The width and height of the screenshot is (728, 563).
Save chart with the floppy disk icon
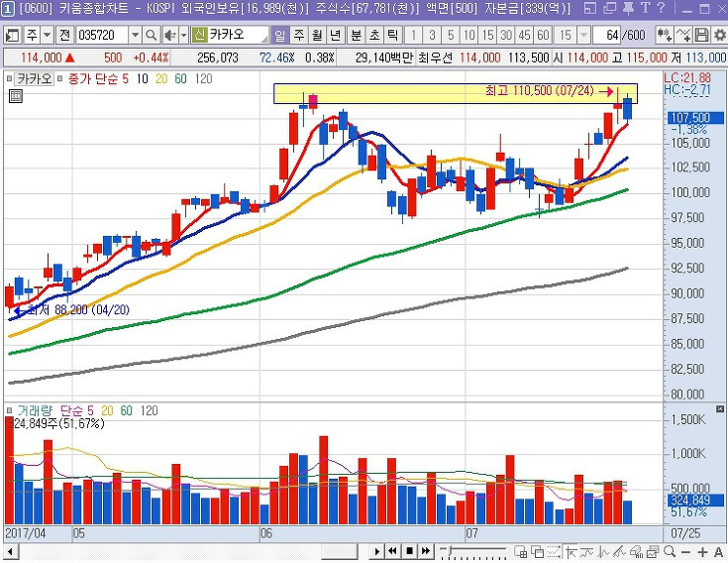tap(701, 35)
